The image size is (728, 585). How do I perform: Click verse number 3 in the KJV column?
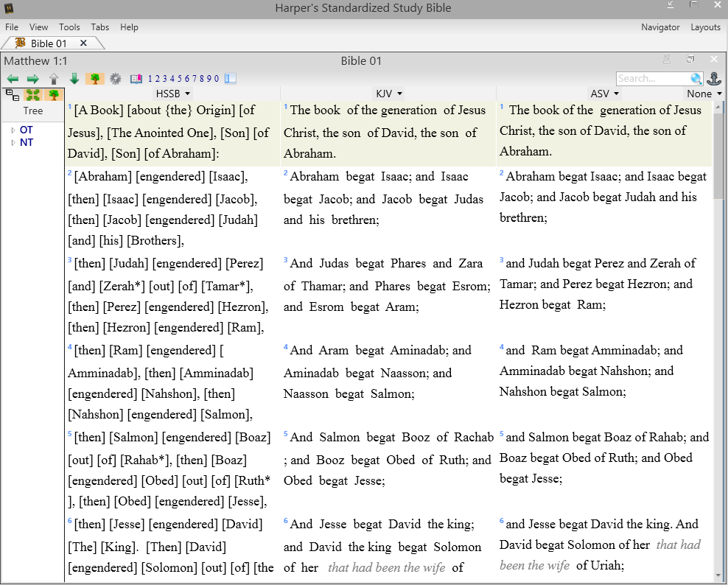[x=286, y=260]
